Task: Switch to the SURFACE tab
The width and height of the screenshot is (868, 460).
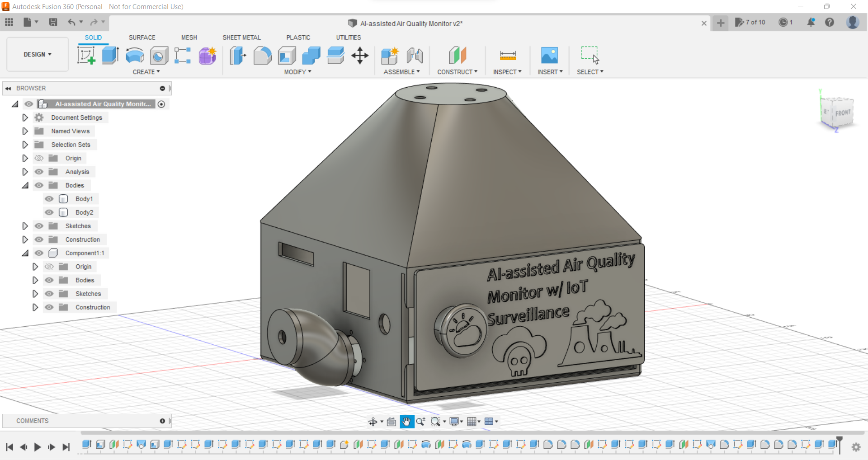Action: (x=142, y=38)
